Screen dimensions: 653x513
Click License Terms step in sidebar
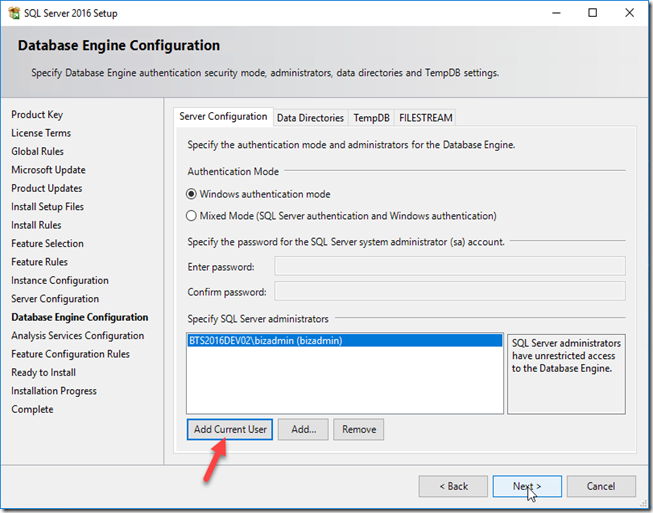[x=41, y=133]
